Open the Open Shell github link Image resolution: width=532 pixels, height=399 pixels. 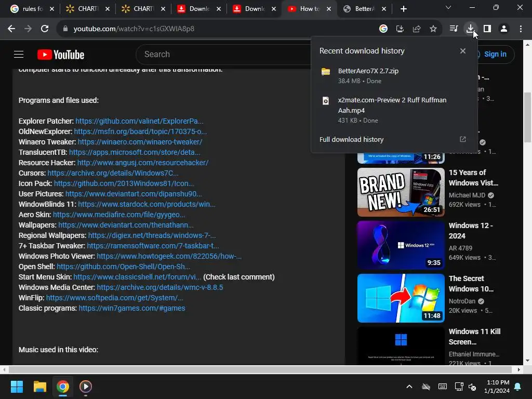124,267
